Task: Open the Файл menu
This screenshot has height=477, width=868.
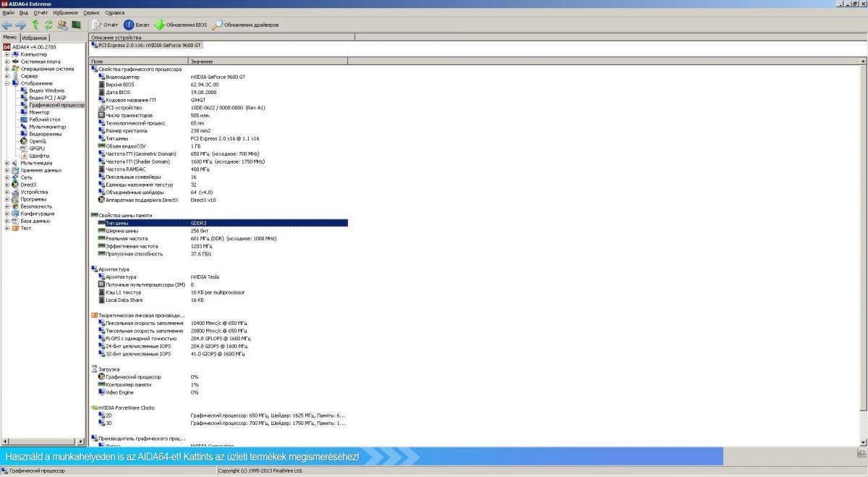Action: (8, 12)
